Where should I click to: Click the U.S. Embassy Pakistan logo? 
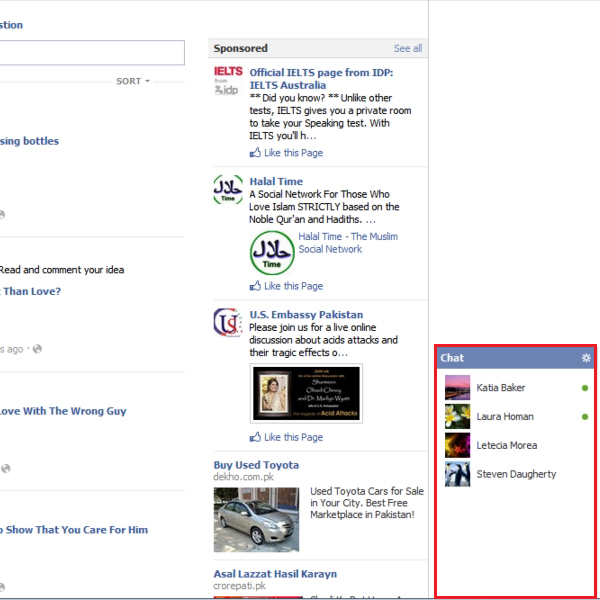tap(228, 323)
